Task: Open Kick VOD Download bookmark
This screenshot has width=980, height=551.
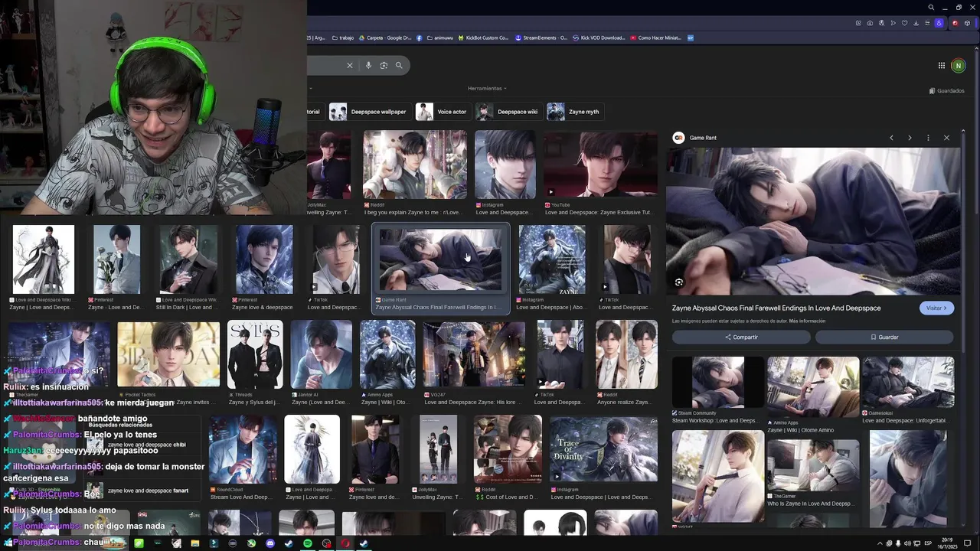Action: (x=599, y=37)
